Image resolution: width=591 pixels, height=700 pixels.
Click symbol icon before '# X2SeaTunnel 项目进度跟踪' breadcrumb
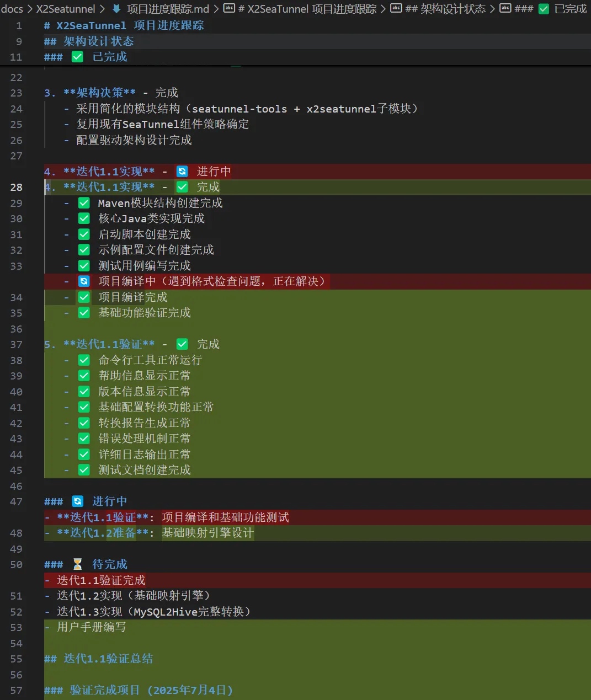point(229,9)
